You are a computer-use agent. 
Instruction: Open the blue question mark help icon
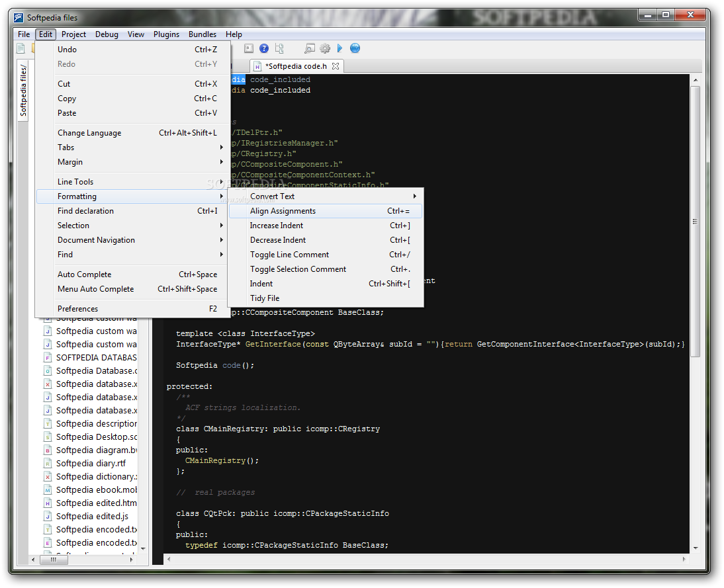pyautogui.click(x=264, y=48)
